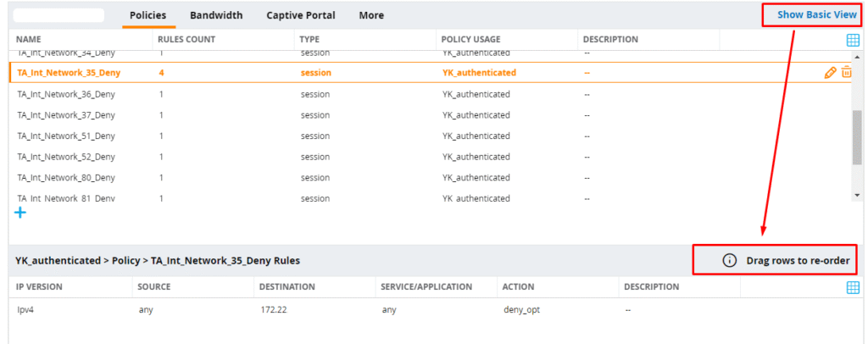Click the blue plus add policy icon
Screen dimensions: 868x344
click(20, 213)
